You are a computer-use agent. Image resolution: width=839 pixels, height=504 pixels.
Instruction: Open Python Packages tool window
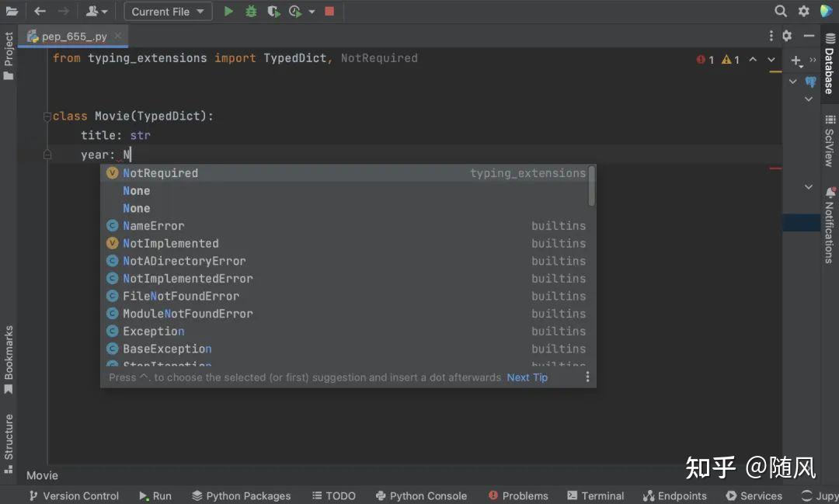coord(242,496)
